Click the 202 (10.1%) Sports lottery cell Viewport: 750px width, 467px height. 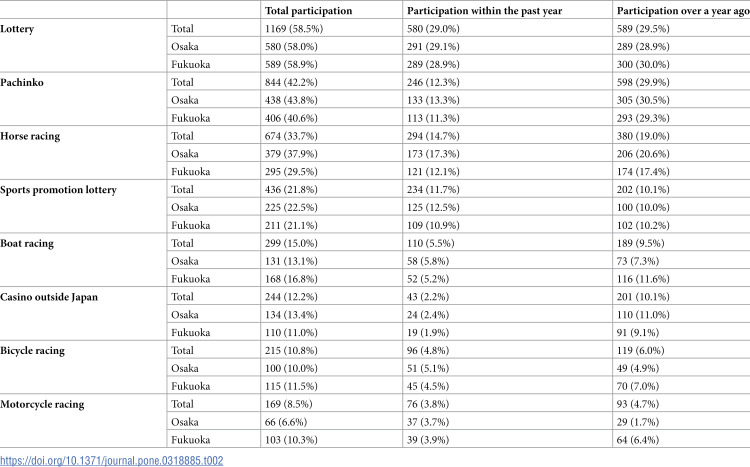tap(643, 189)
